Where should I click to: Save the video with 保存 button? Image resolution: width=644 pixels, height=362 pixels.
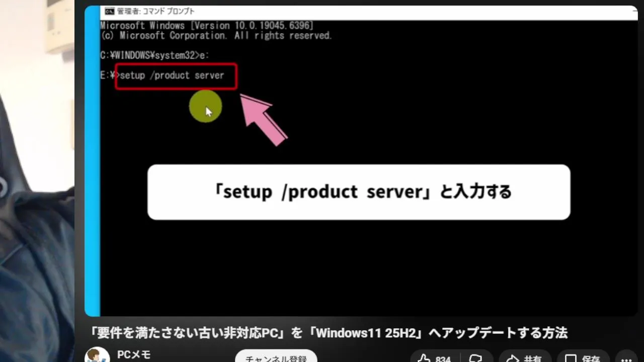(583, 357)
